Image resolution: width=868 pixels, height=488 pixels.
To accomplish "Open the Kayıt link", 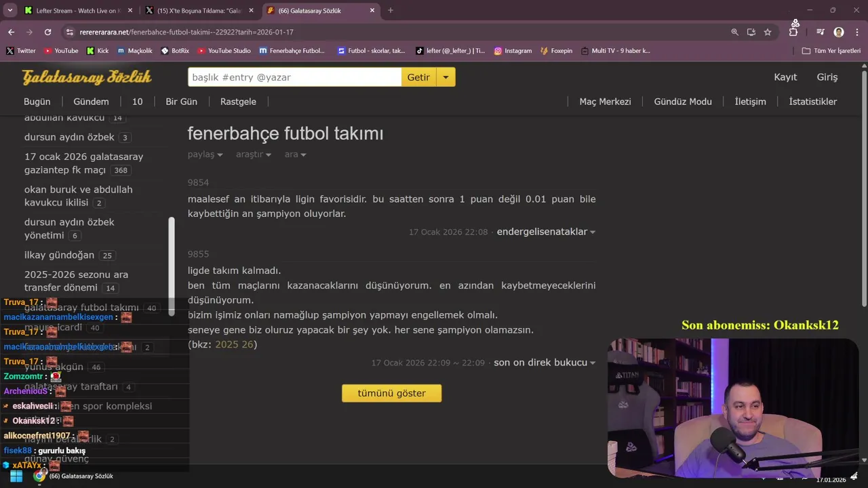I will click(785, 77).
